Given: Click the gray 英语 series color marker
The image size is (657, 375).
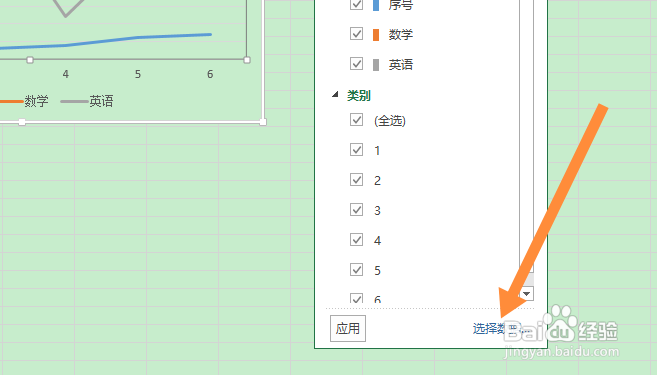Looking at the screenshot, I should pyautogui.click(x=376, y=65).
